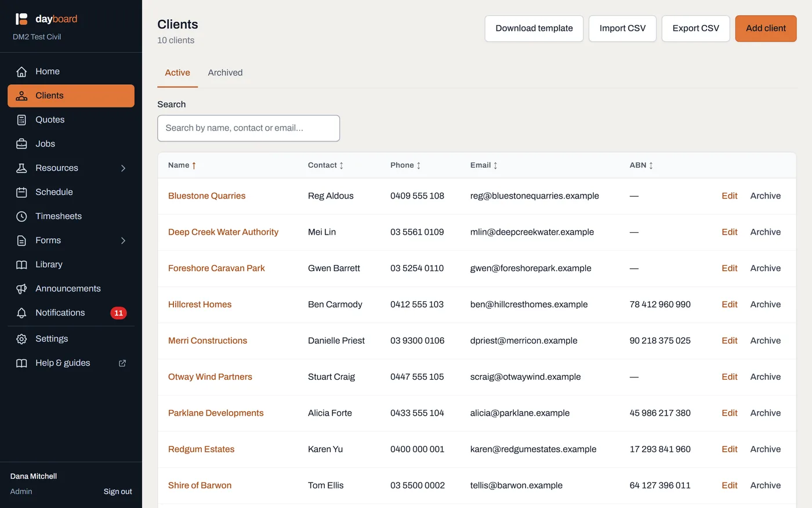
Task: Sort the table by Contact column
Action: (x=325, y=165)
